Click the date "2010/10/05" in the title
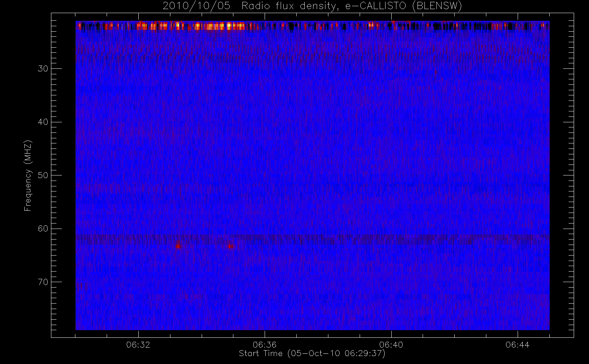Viewport: 589px width, 364px height. tap(197, 6)
